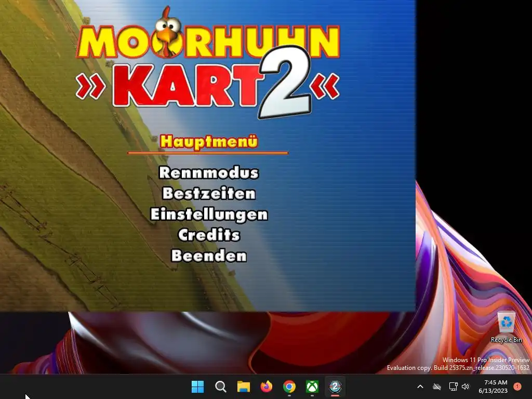Open network status tray icon
This screenshot has height=399, width=532.
(x=453, y=387)
